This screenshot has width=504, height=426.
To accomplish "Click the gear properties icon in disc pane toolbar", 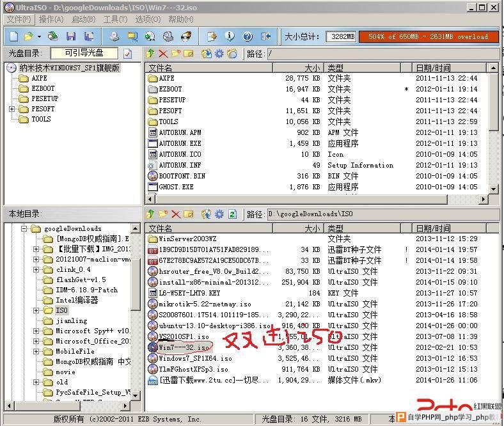I will pos(219,53).
